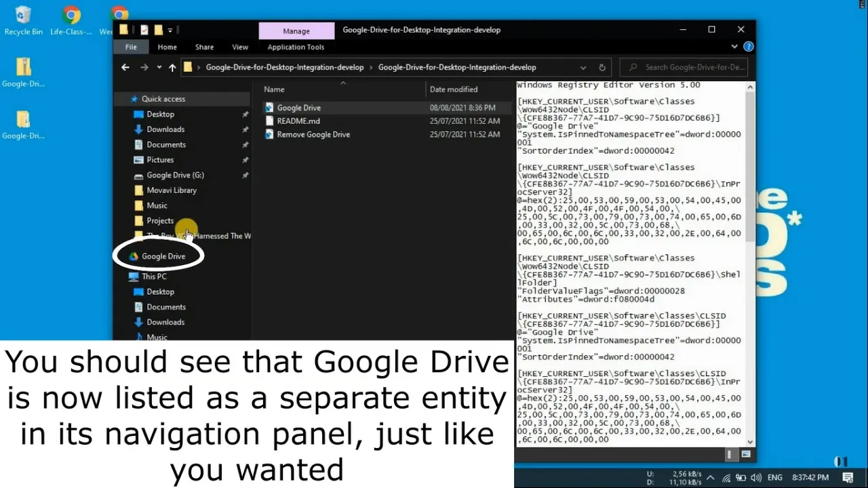Switch to large icons view
Image resolution: width=868 pixels, height=488 pixels.
click(746, 454)
